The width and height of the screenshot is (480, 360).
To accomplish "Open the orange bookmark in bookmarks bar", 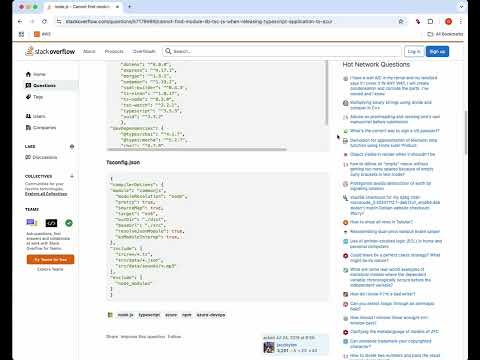I will 42,34.
